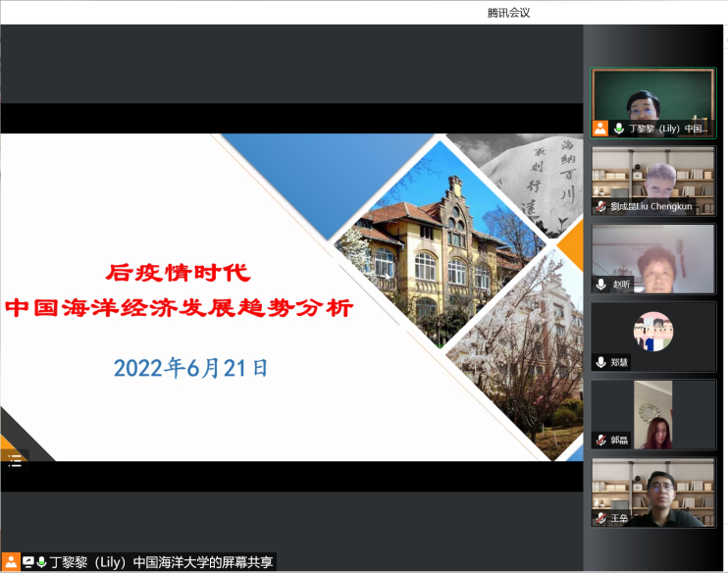Click the muted mic icon for Liu Chengkun

point(600,206)
